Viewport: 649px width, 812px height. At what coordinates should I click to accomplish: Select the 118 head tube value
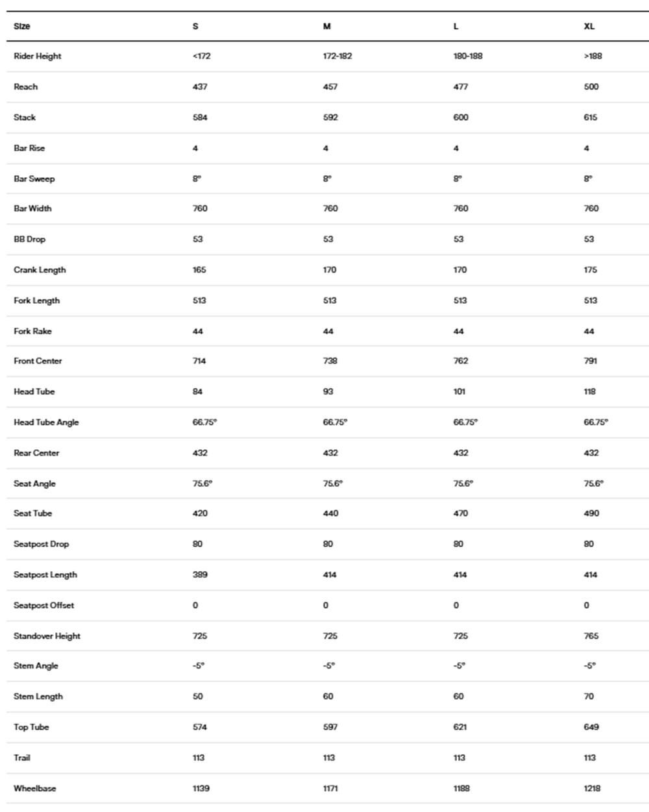point(589,392)
